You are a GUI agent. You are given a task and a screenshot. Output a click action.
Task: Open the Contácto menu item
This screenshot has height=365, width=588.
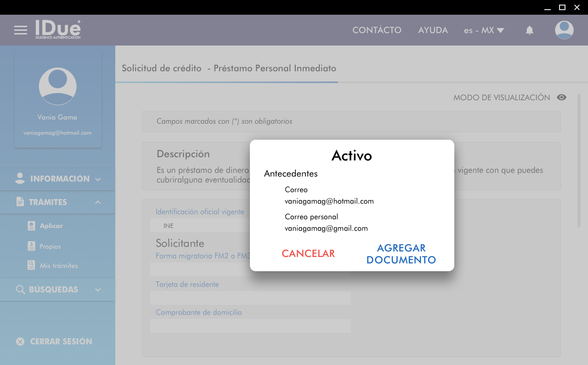377,30
